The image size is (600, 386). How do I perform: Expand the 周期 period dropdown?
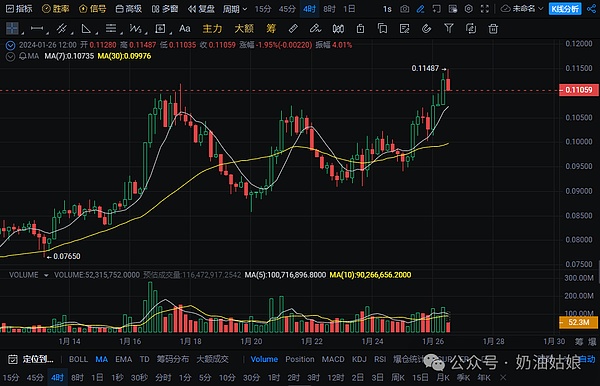point(235,9)
